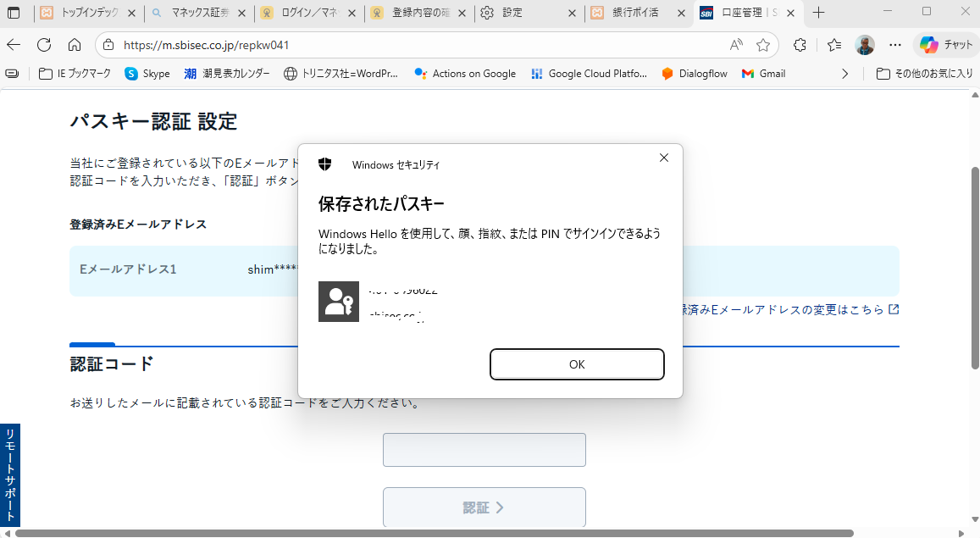Click OK in Windows Security dialog
The width and height of the screenshot is (980, 538).
pos(576,364)
